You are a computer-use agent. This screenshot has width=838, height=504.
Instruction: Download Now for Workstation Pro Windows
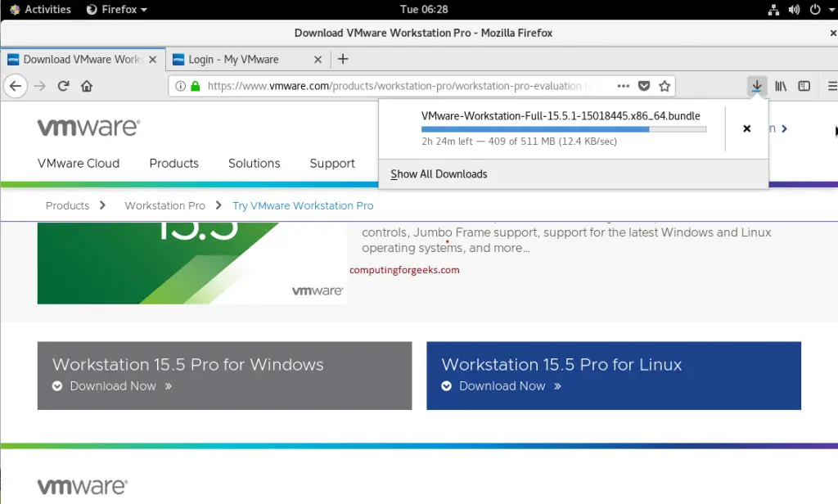pos(113,386)
